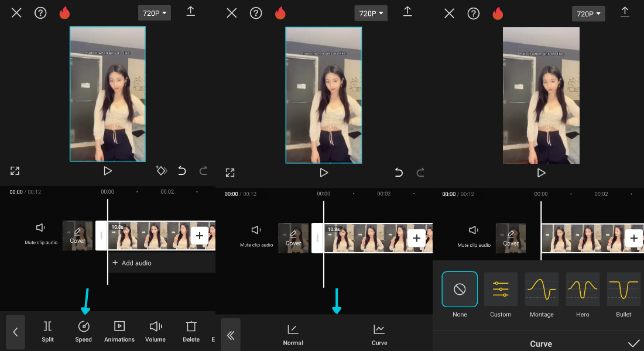Export video using upload icon in middle screen
The height and width of the screenshot is (351, 644).
coord(407,11)
